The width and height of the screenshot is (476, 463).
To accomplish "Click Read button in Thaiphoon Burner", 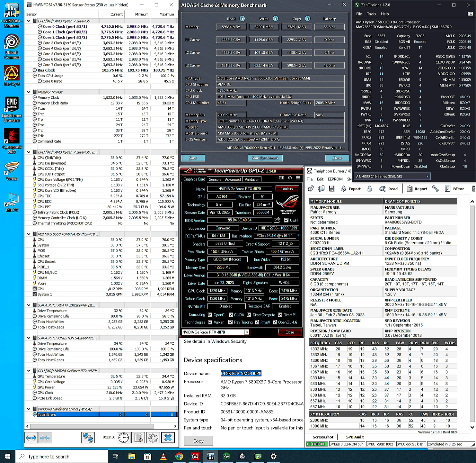I will point(388,189).
